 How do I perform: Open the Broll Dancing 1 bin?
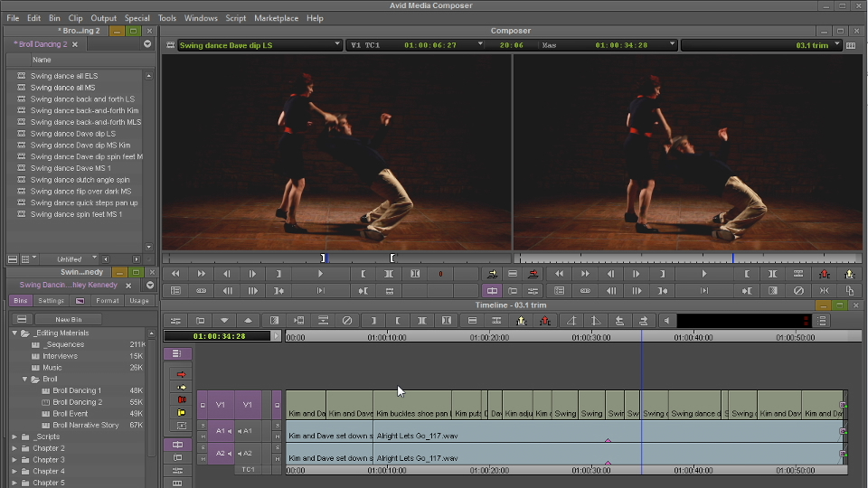77,390
